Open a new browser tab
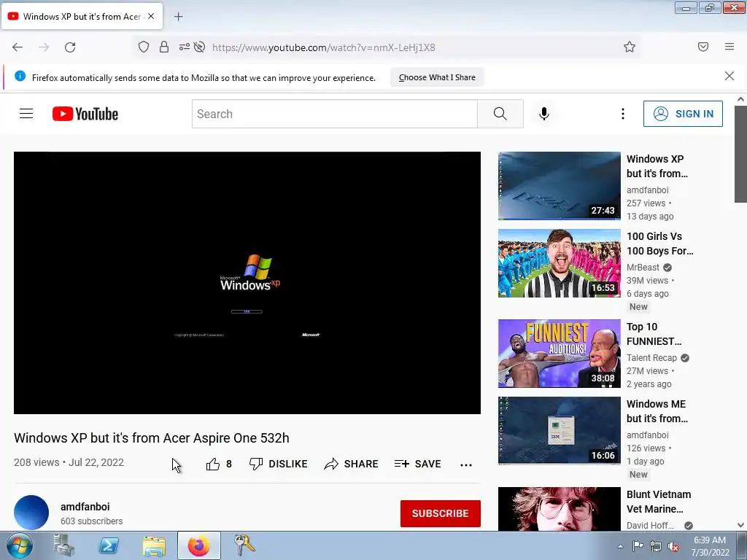The image size is (747, 560). coord(178,17)
